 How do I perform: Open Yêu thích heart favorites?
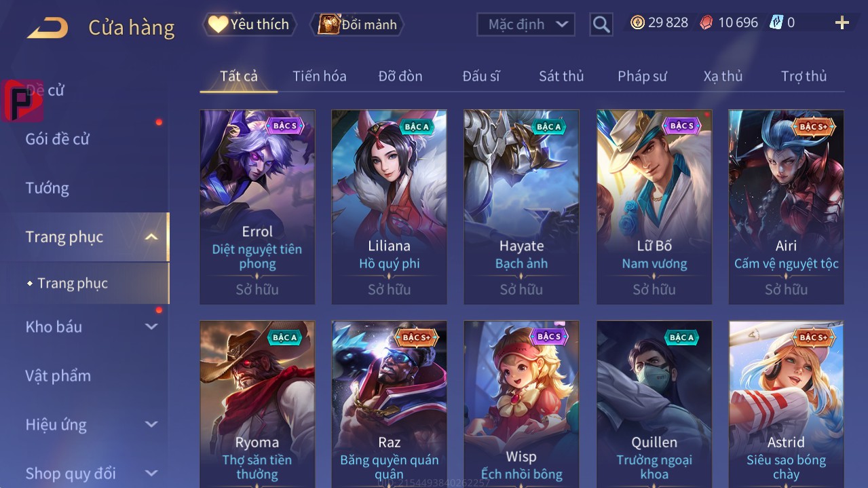(249, 24)
